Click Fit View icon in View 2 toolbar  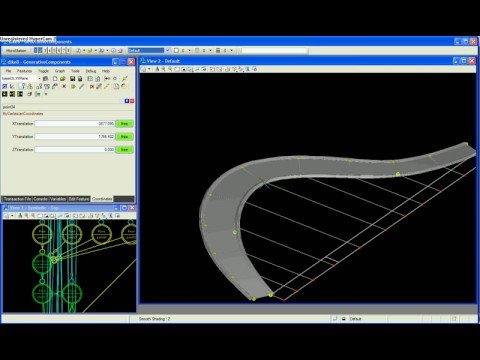[184, 69]
